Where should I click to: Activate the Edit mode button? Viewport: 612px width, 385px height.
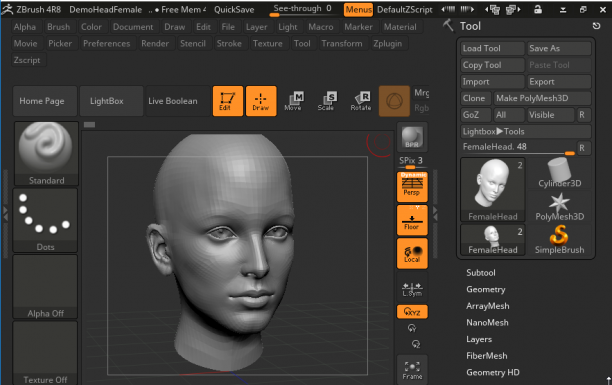pos(228,101)
